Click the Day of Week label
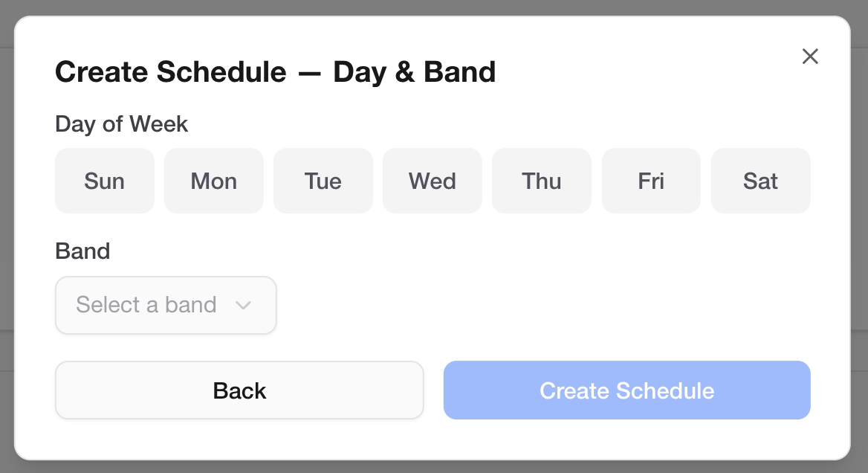The image size is (868, 473). [122, 124]
